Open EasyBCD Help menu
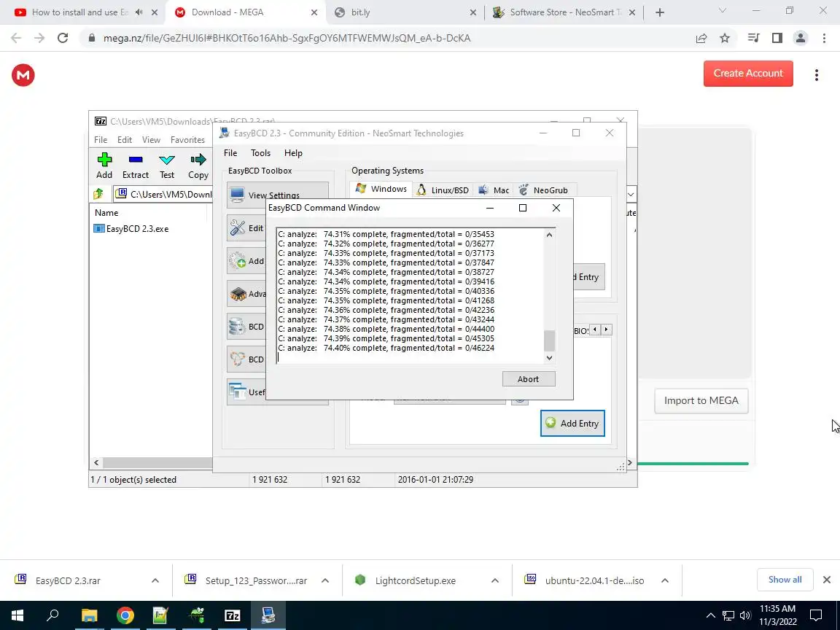This screenshot has height=630, width=840. pos(293,152)
